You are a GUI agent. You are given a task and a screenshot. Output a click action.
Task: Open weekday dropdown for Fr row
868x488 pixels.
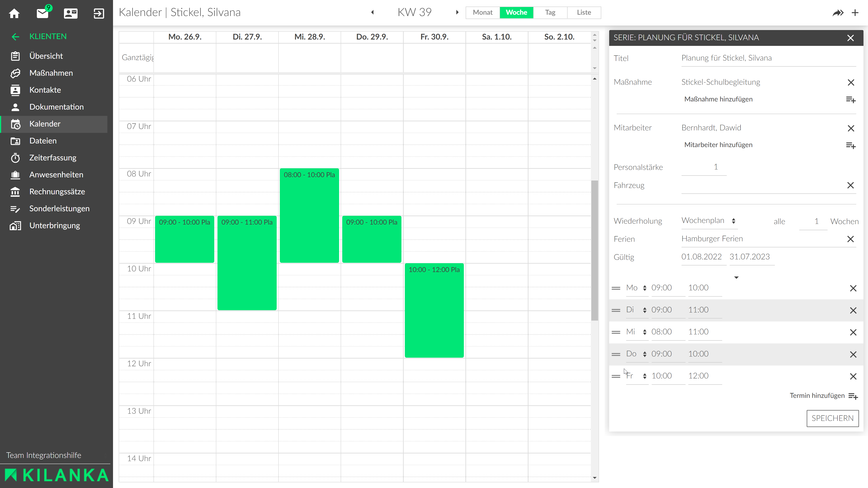(637, 376)
